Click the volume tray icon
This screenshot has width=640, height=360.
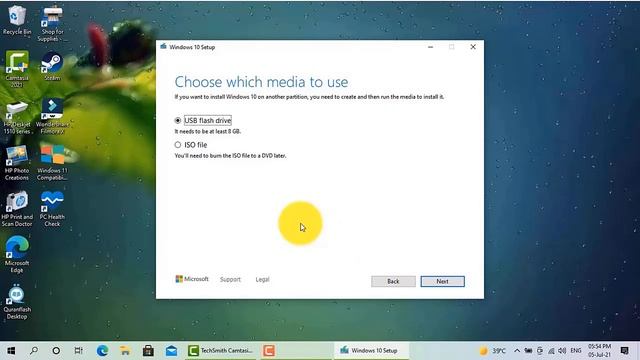click(x=562, y=351)
